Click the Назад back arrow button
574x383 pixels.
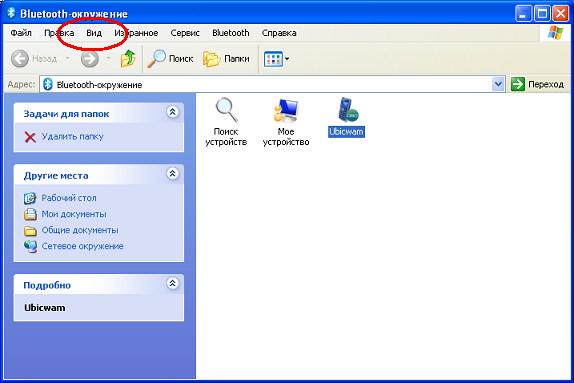[34, 59]
